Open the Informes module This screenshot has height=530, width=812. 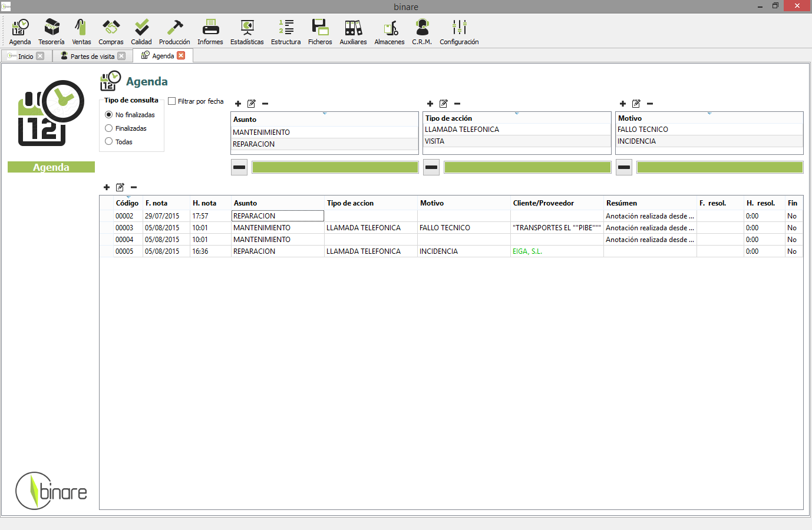[210, 32]
